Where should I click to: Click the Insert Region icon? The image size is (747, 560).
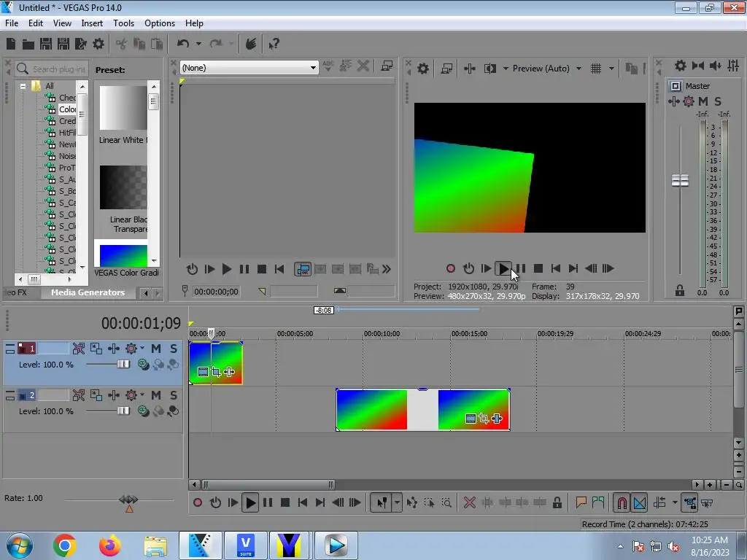click(598, 502)
